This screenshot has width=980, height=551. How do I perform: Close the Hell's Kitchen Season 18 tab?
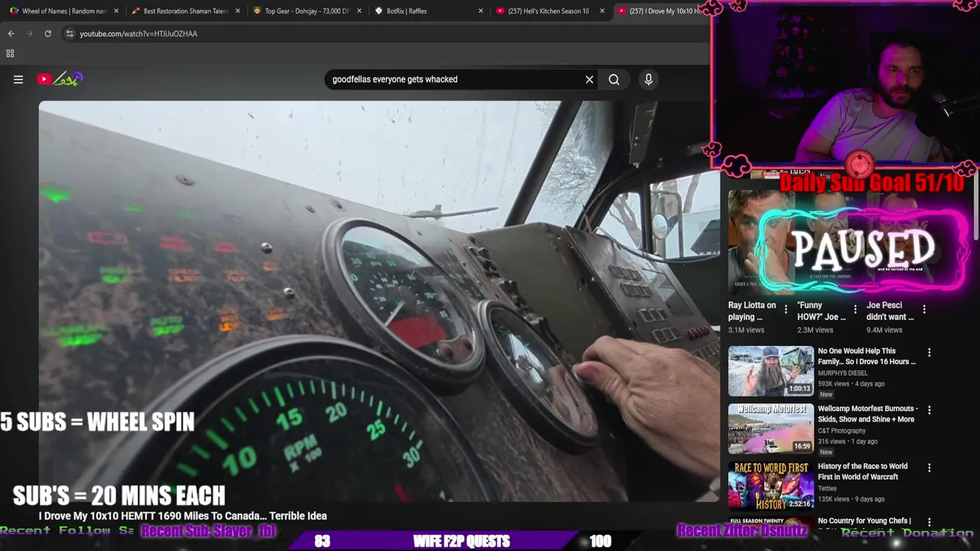tap(603, 11)
